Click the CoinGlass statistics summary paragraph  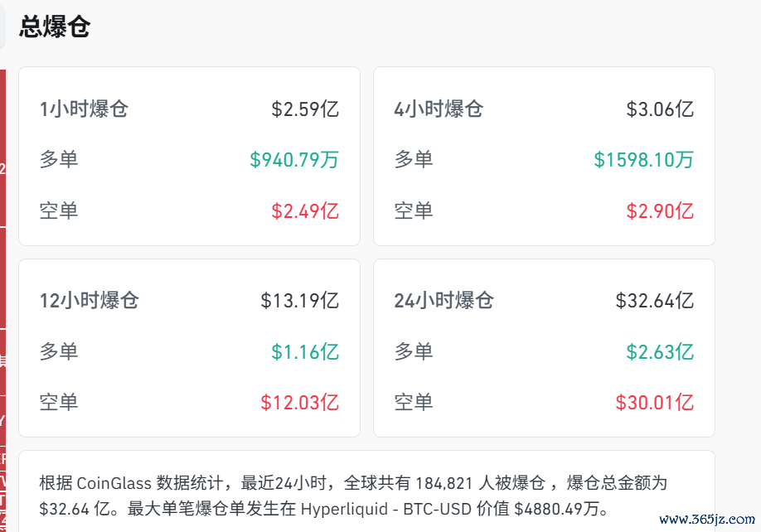click(x=353, y=496)
